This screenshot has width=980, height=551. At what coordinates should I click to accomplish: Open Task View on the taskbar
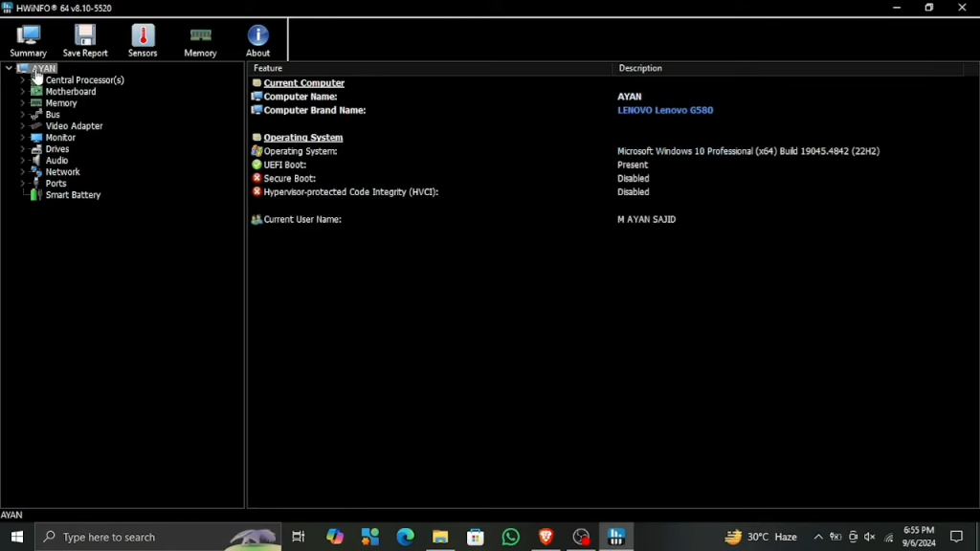pyautogui.click(x=299, y=537)
